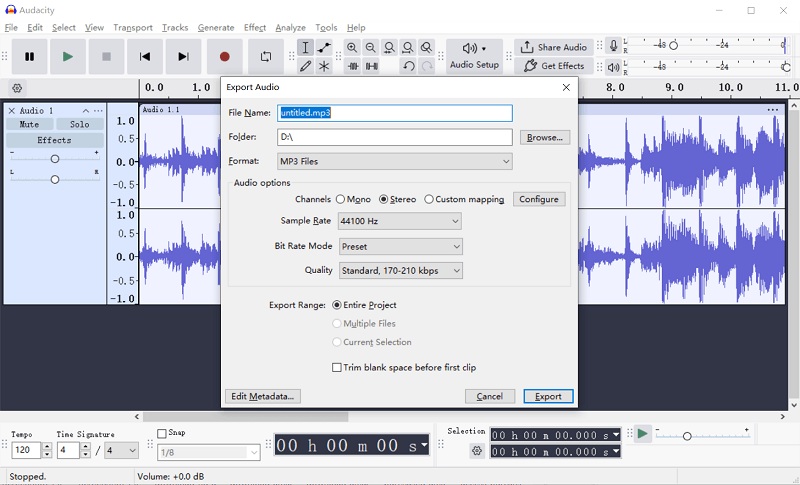Open the Generate menu
This screenshot has width=800, height=485.
coord(216,28)
